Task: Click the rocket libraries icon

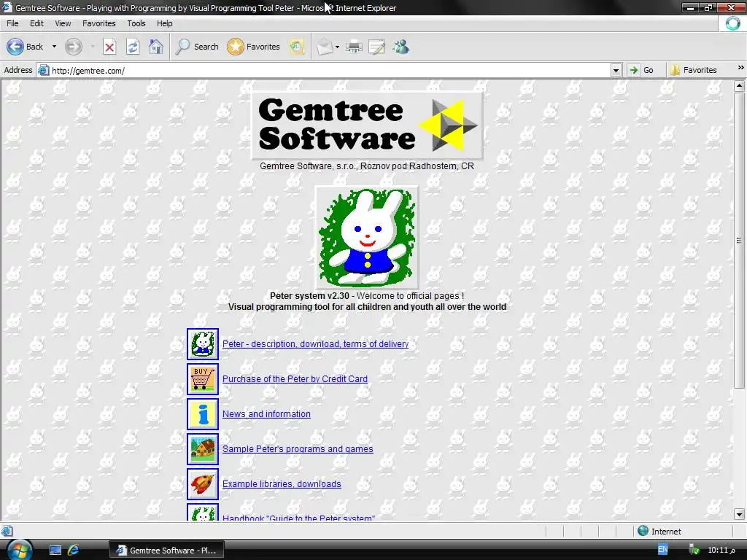Action: point(203,484)
